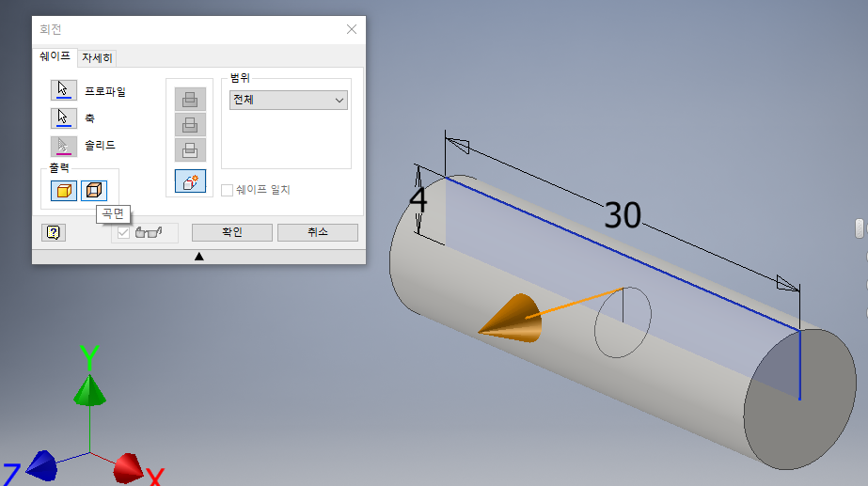Click the red X axis cone
868x486 pixels.
pyautogui.click(x=128, y=468)
